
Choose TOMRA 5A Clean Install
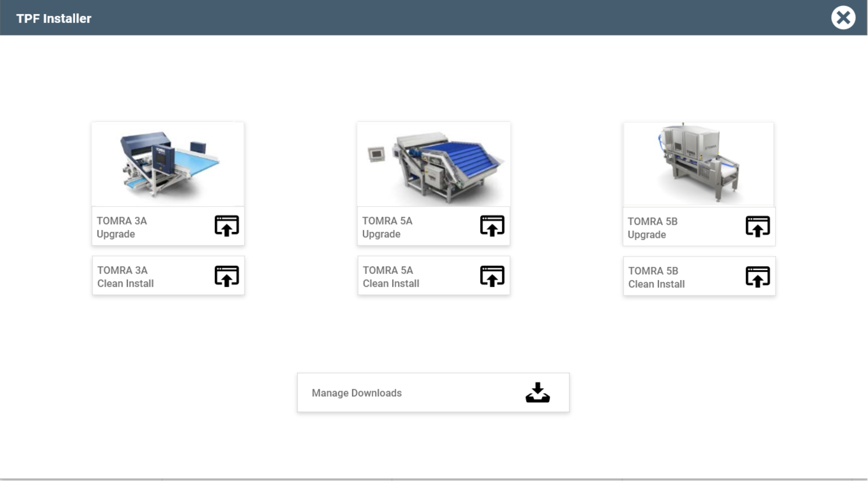point(434,276)
